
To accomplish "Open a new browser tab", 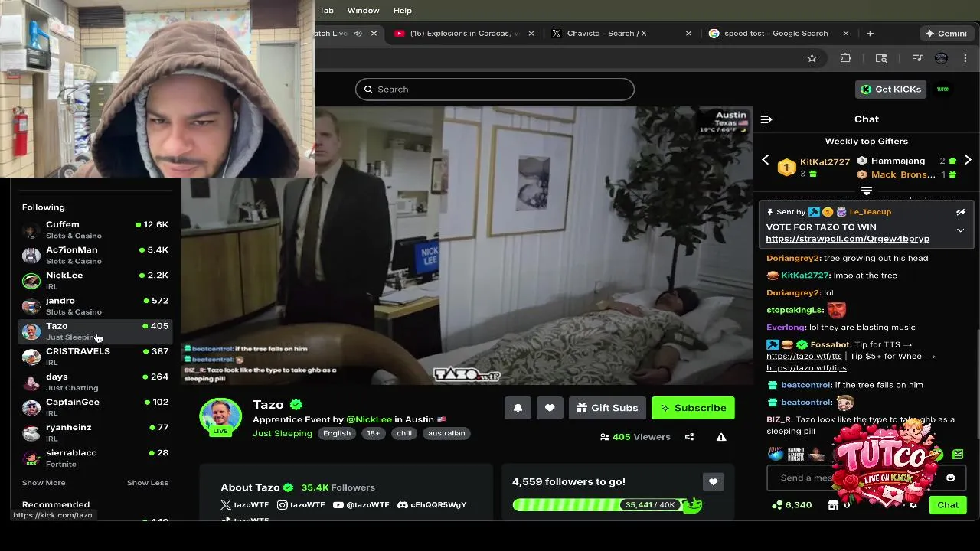I will pyautogui.click(x=870, y=34).
